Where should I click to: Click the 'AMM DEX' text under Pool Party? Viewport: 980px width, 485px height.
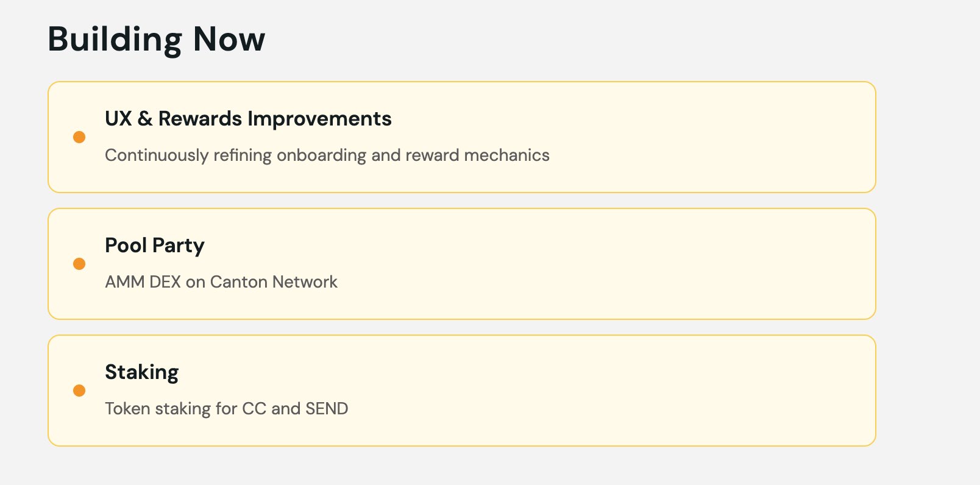coord(143,282)
